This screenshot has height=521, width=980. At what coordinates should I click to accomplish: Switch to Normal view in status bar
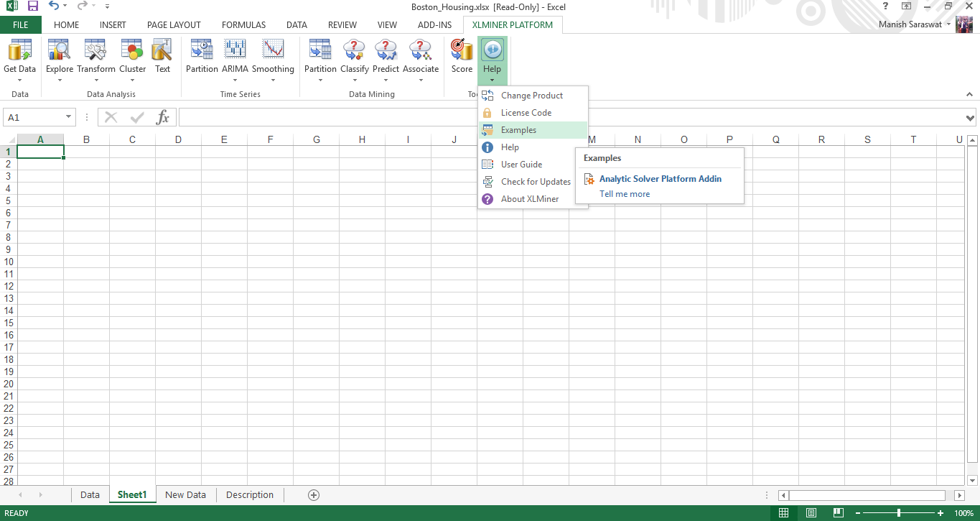pos(784,513)
